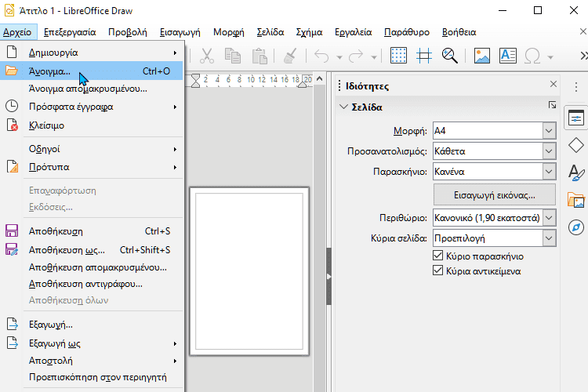Viewport: 588px width, 392px height.
Task: Expand Πρόσφατα έγγραφα submenu
Action: tap(92, 107)
